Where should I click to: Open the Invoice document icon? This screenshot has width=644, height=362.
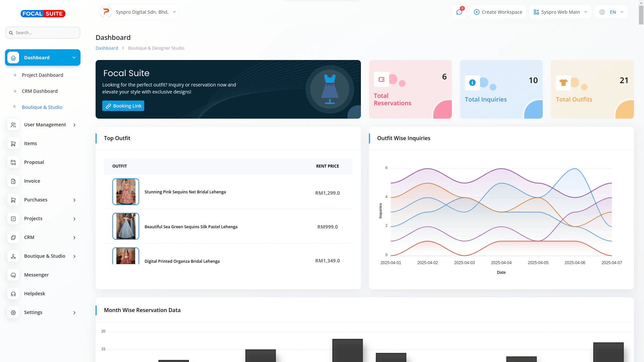point(13,181)
